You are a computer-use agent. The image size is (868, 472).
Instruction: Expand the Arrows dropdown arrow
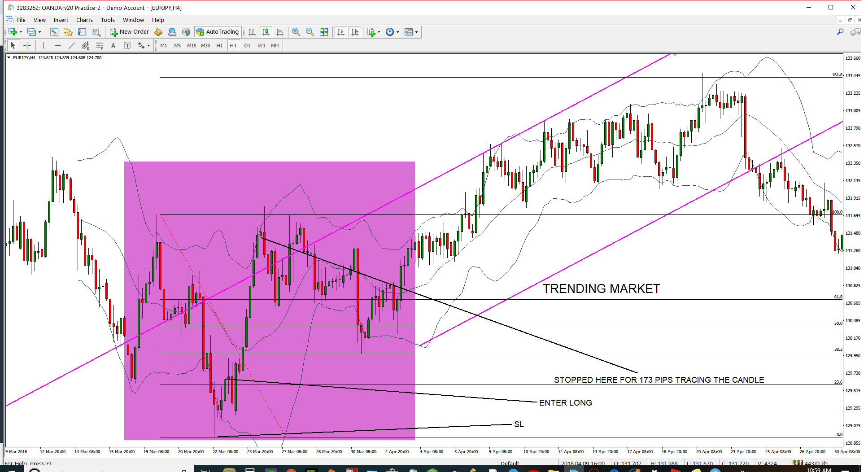(x=148, y=45)
